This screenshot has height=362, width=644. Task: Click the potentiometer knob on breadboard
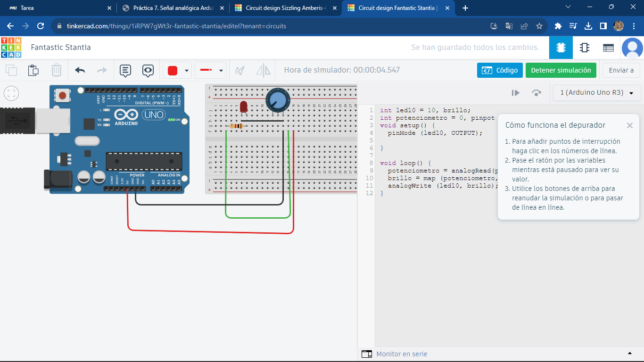[x=278, y=99]
